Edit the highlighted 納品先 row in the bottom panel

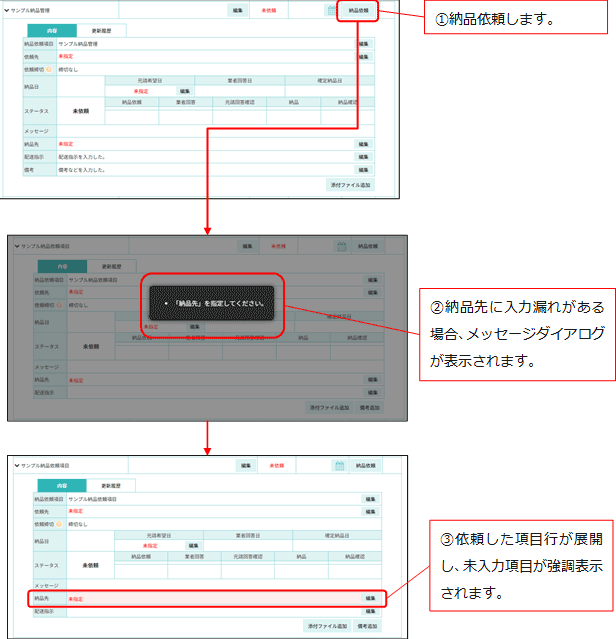pos(369,599)
